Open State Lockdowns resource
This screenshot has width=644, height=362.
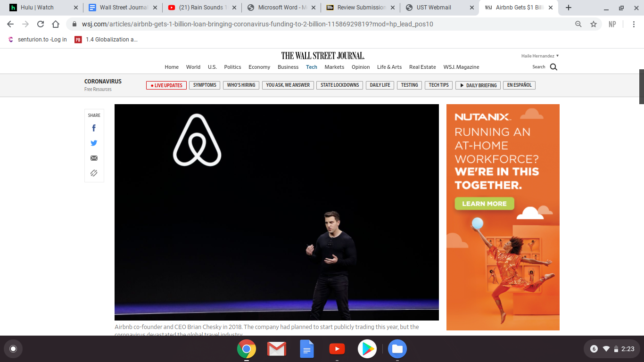pyautogui.click(x=340, y=85)
